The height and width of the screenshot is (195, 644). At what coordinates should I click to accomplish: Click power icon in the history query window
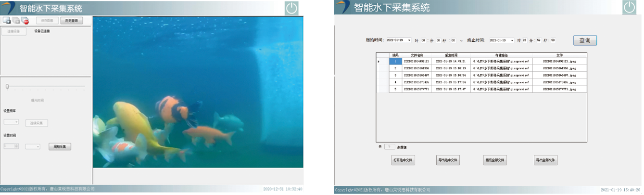(x=629, y=7)
